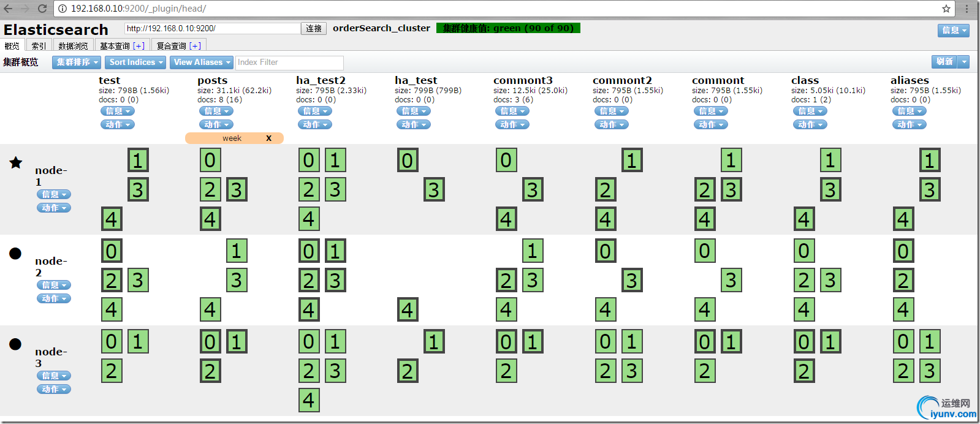The width and height of the screenshot is (980, 424).
Task: Select shard 0 of ha_test on node-1
Action: tap(408, 161)
